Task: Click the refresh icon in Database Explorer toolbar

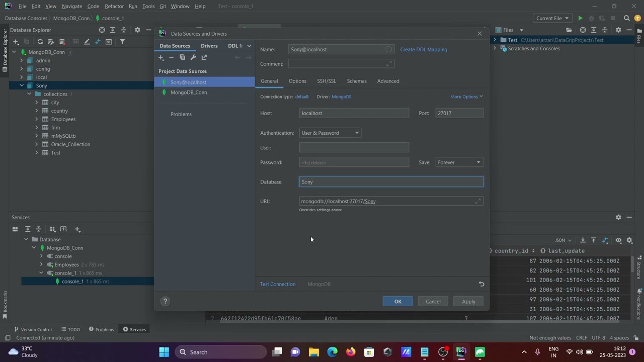Action: [40, 42]
